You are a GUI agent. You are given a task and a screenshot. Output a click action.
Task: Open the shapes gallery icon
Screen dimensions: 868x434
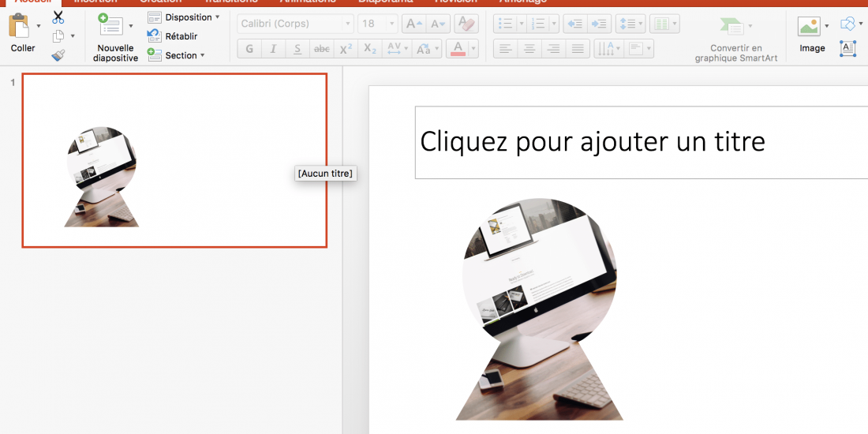click(x=848, y=24)
